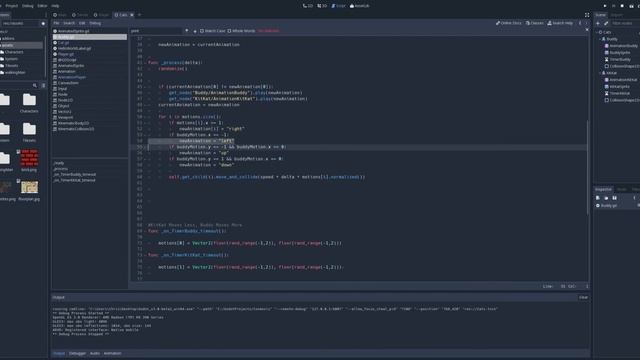The height and width of the screenshot is (360, 640).
Task: Select TimerKitKat node
Action: click(617, 93)
